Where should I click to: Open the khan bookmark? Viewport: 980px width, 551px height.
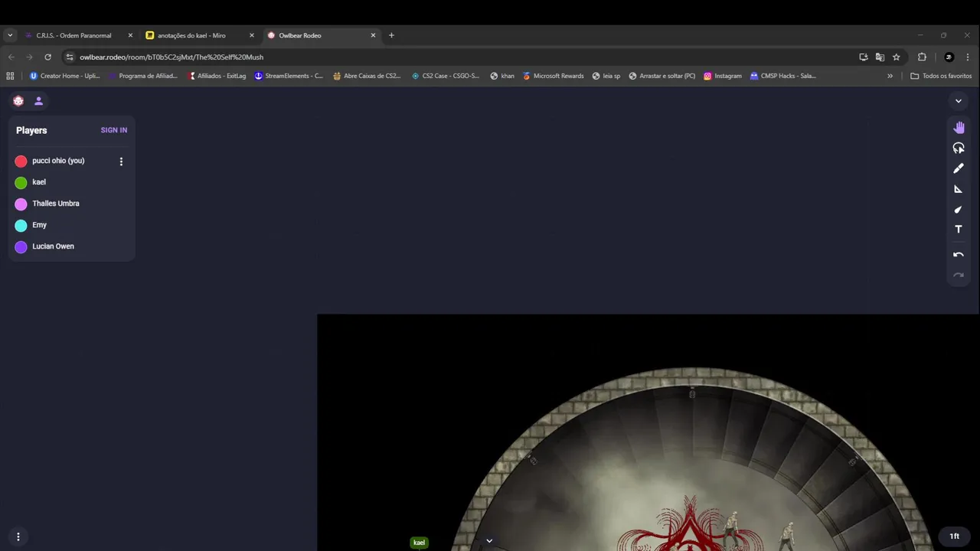502,76
